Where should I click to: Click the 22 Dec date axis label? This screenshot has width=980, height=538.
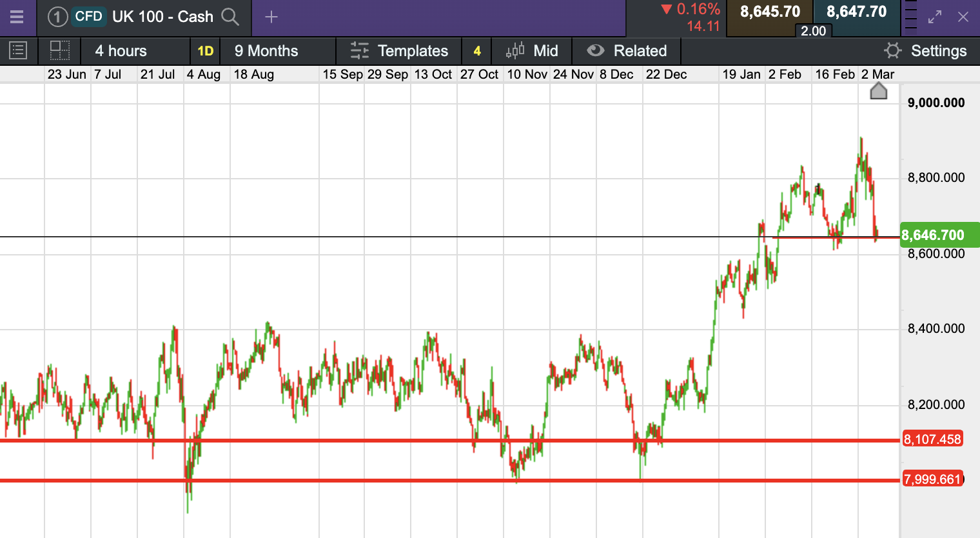coord(667,74)
